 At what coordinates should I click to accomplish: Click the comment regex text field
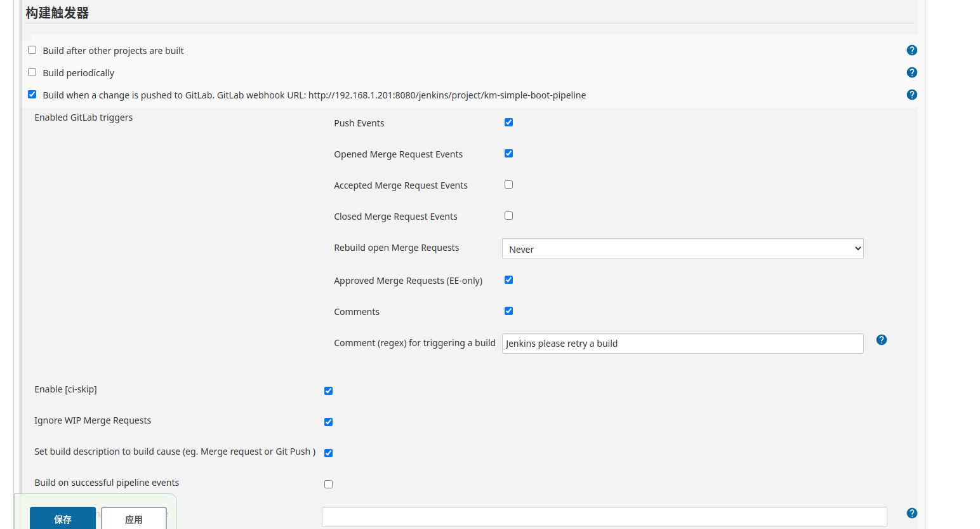click(682, 344)
